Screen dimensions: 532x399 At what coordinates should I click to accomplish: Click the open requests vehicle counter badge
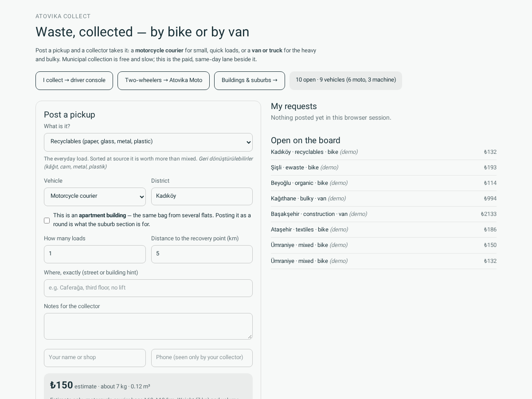click(x=346, y=81)
